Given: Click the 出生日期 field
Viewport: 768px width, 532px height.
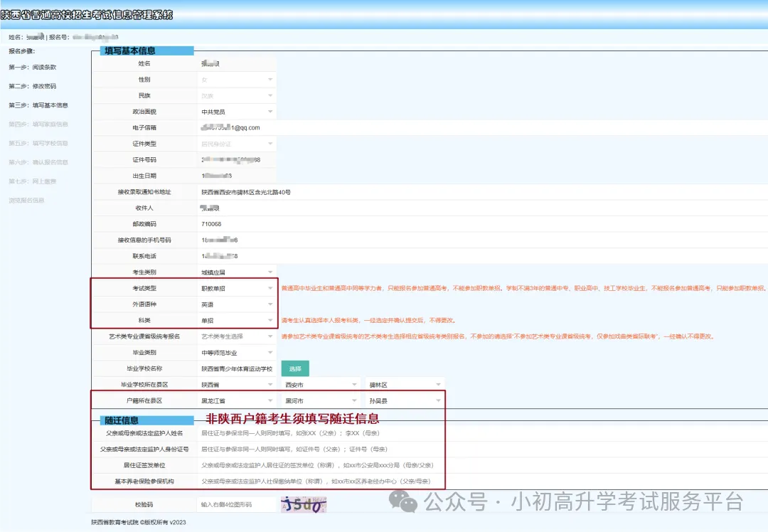Looking at the screenshot, I should pos(237,176).
